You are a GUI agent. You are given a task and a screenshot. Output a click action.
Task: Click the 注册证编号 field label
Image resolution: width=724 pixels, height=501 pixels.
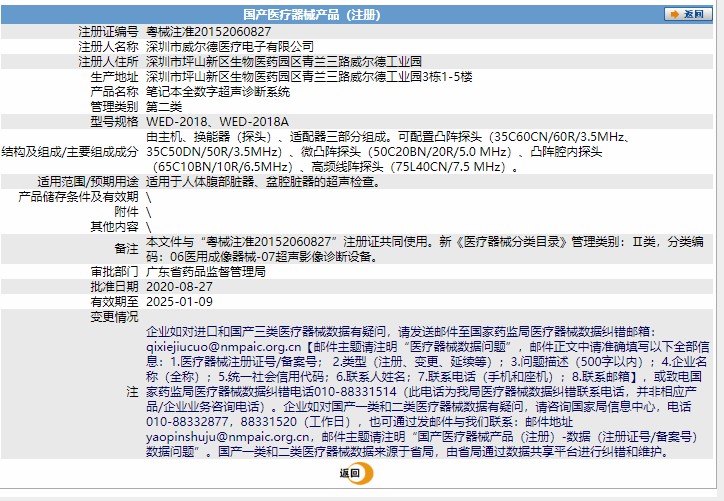pos(108,32)
